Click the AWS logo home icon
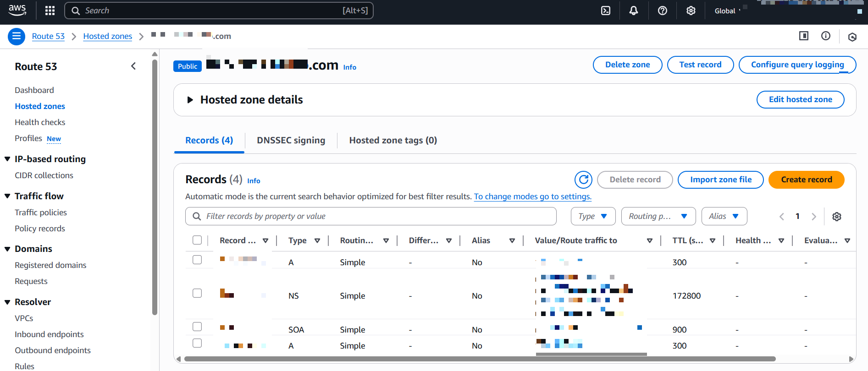Image resolution: width=868 pixels, height=371 pixels. (x=17, y=10)
